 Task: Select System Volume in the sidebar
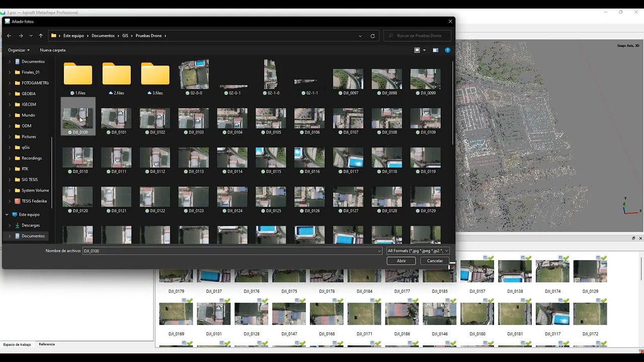click(35, 191)
